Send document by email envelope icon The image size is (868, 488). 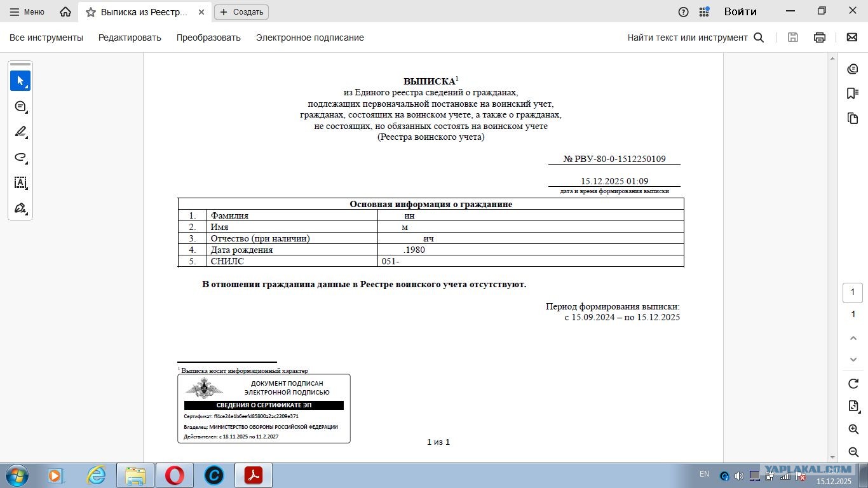852,37
